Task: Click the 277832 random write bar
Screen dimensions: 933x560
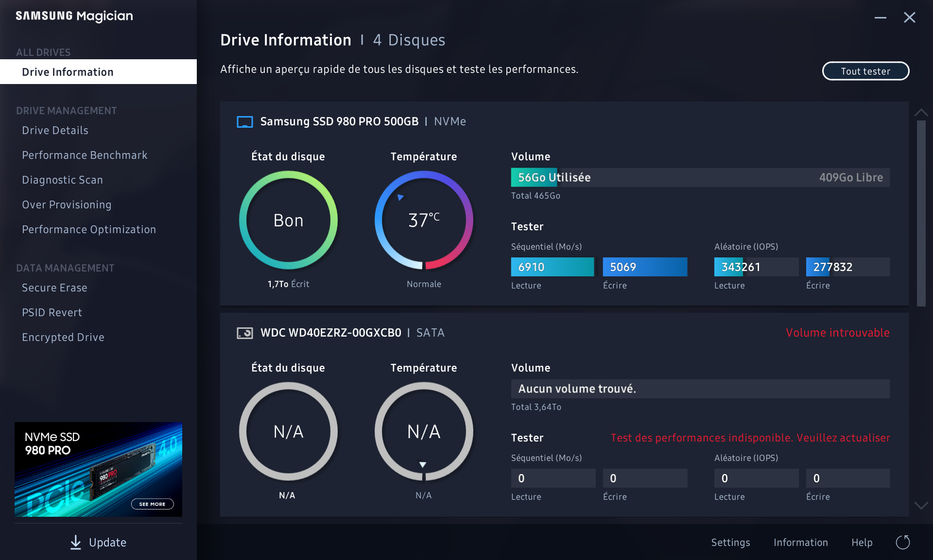Action: [848, 267]
